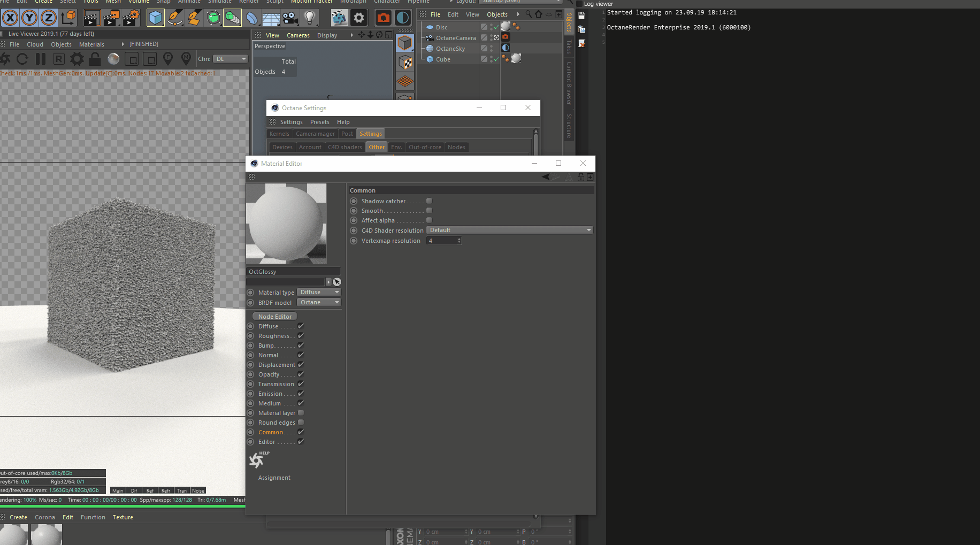Screen dimensions: 980x545
Task: Select the Displacement channel label
Action: click(x=277, y=365)
